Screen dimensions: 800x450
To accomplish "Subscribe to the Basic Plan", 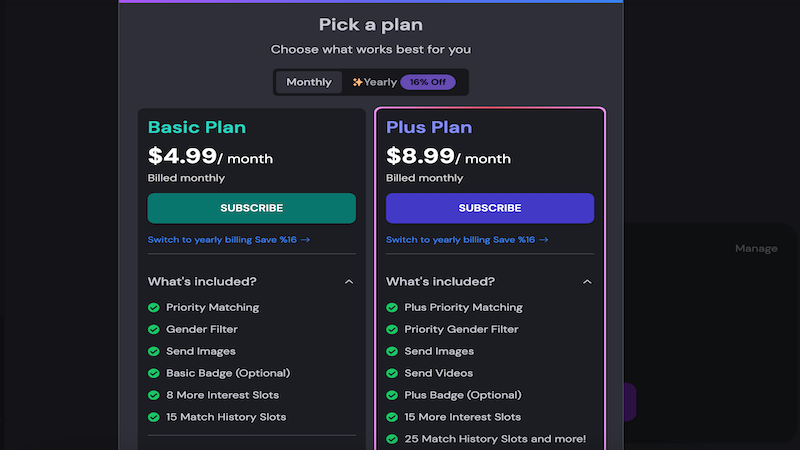I will (251, 208).
